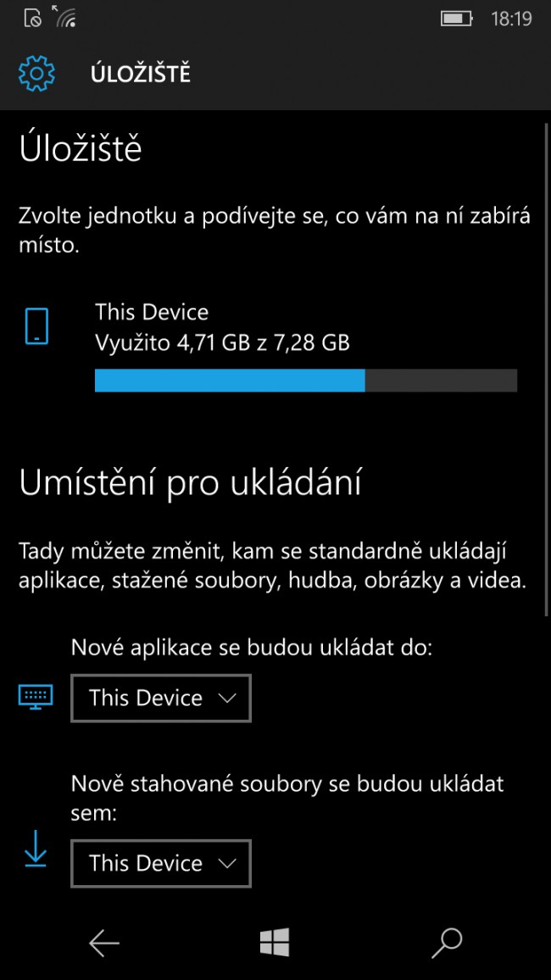Open search with the magnifier button
This screenshot has width=551, height=980.
pyautogui.click(x=447, y=943)
